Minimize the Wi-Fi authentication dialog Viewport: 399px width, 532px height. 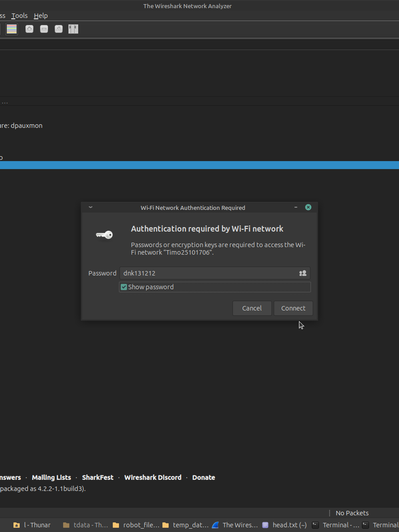pyautogui.click(x=296, y=207)
